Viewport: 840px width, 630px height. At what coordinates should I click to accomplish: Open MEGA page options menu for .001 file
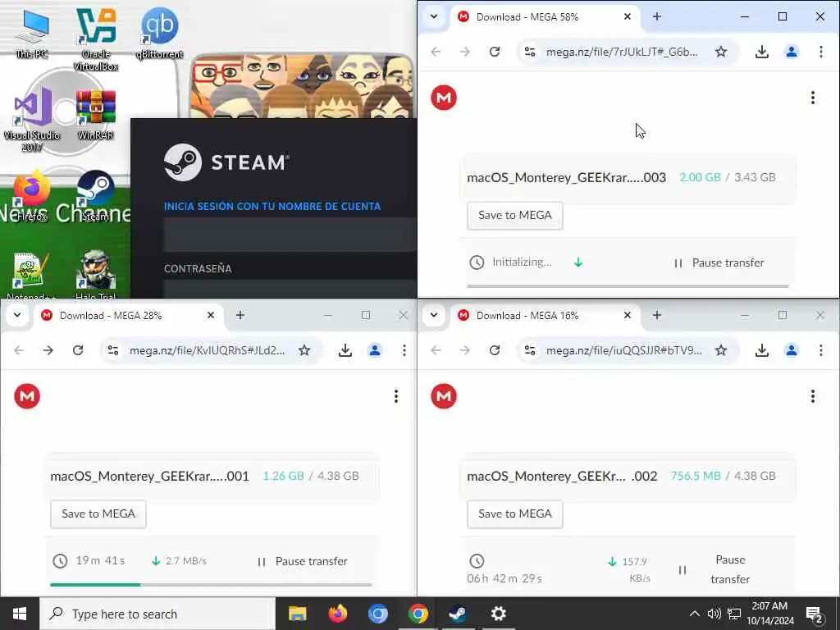coord(396,396)
